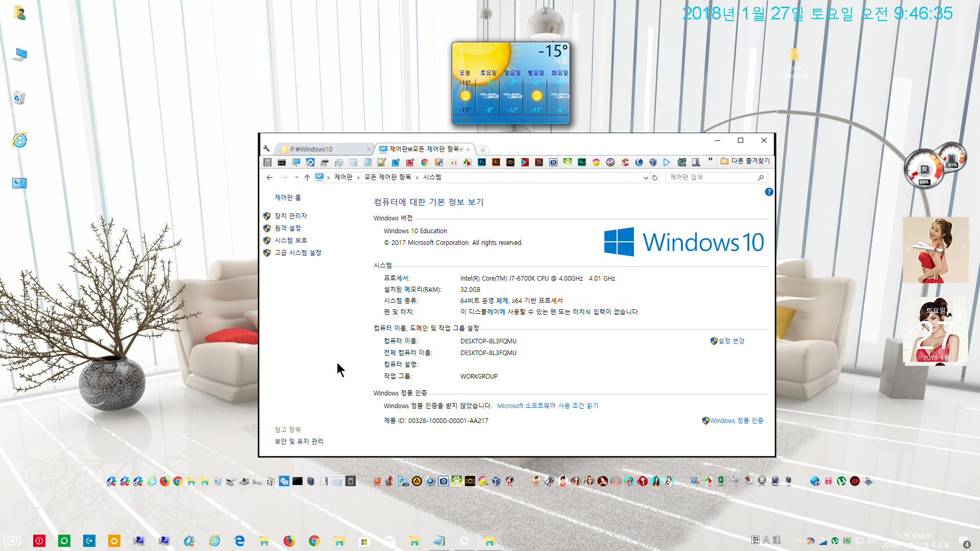
Task: Open the calculator icon in the bookmark toolbar
Action: pos(267,162)
